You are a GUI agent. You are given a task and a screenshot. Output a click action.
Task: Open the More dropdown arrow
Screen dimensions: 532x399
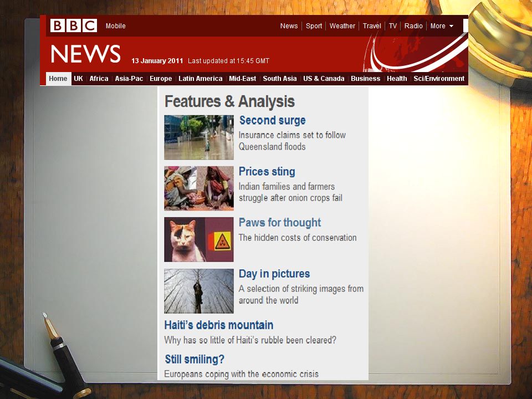tap(451, 26)
